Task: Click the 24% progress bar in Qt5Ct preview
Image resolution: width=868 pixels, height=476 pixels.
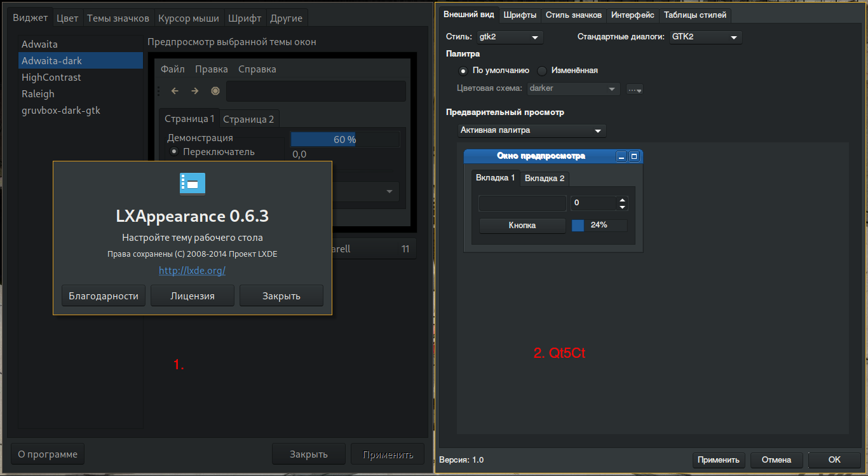Action: (599, 225)
